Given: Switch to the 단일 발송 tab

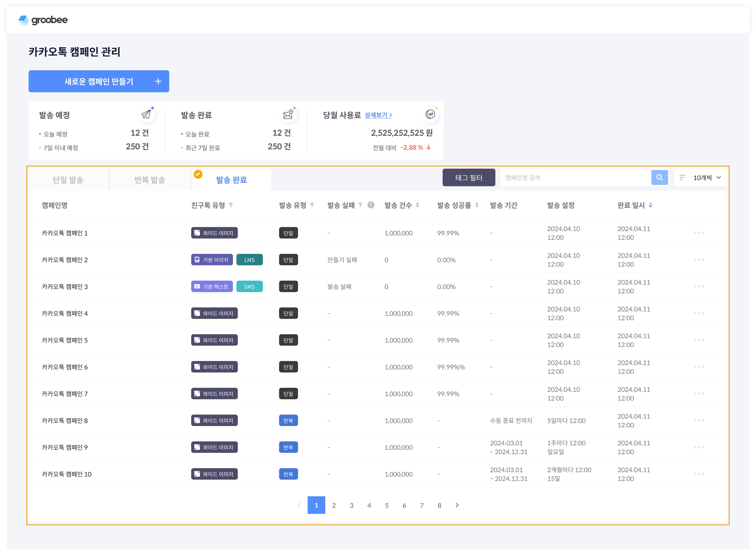Looking at the screenshot, I should point(68,180).
